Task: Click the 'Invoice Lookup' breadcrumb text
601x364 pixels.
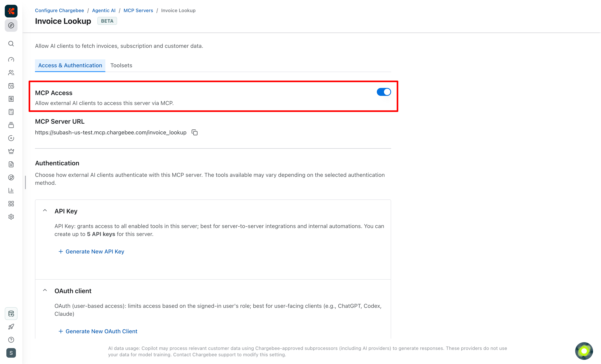Action: pos(178,11)
